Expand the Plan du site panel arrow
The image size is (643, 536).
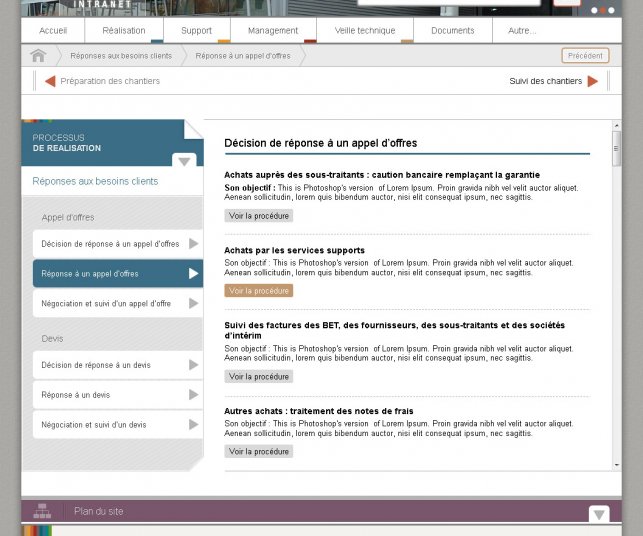coord(599,514)
